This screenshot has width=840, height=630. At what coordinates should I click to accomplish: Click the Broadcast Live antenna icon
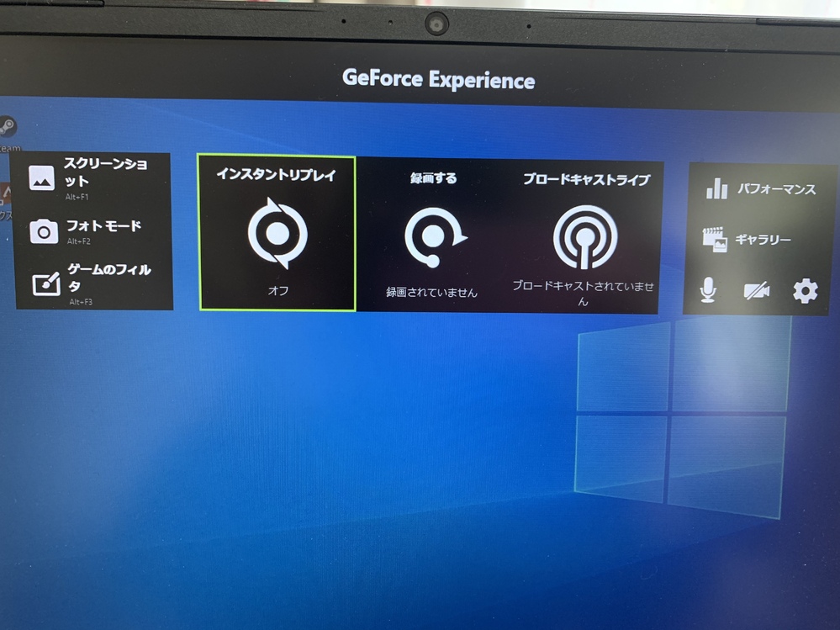585,236
